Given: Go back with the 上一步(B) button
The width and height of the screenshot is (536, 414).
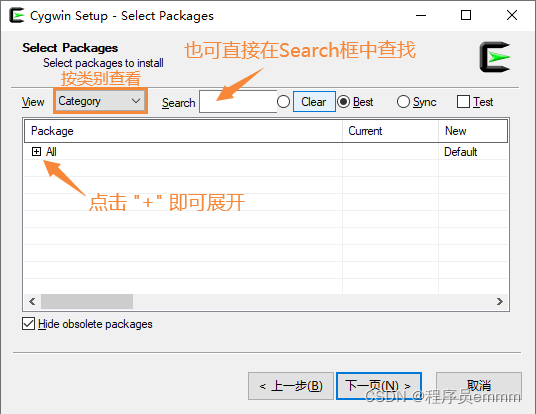Looking at the screenshot, I should pos(291,386).
